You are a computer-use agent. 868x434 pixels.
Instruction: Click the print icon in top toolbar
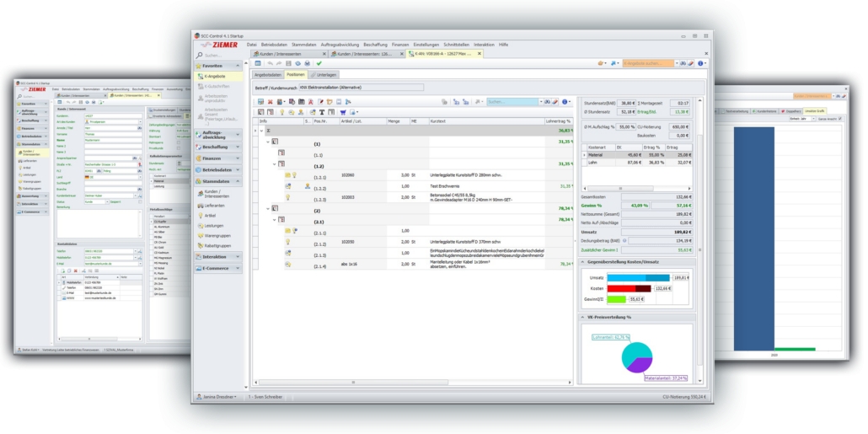(308, 63)
